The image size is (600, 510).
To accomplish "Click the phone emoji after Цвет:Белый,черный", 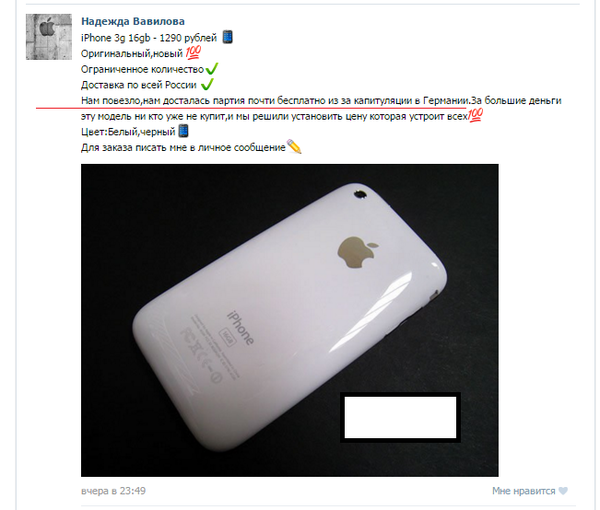I will click(184, 131).
